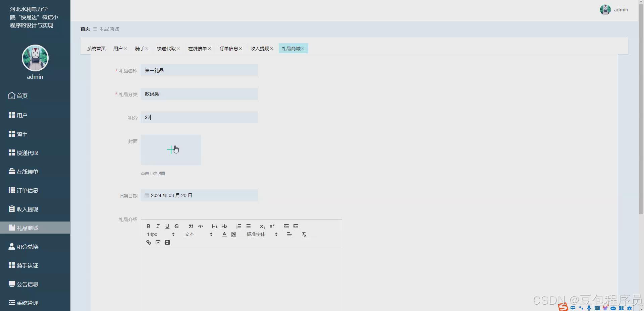The image size is (644, 311).
Task: Clear text formatting
Action: [x=304, y=234]
